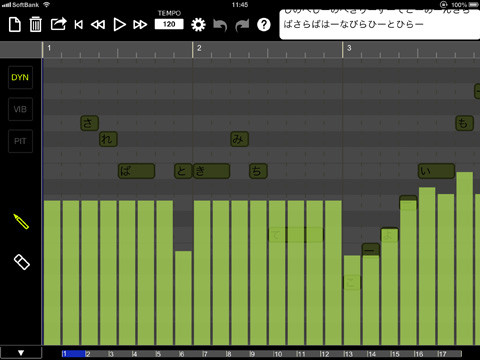Adjust the short dynamics bar before measure 2
This screenshot has height=360, width=480.
tap(183, 298)
